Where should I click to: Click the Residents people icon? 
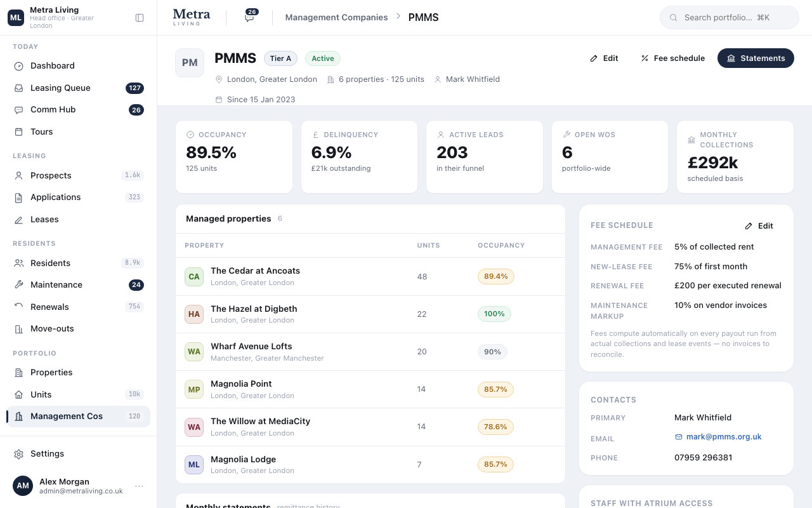point(19,264)
